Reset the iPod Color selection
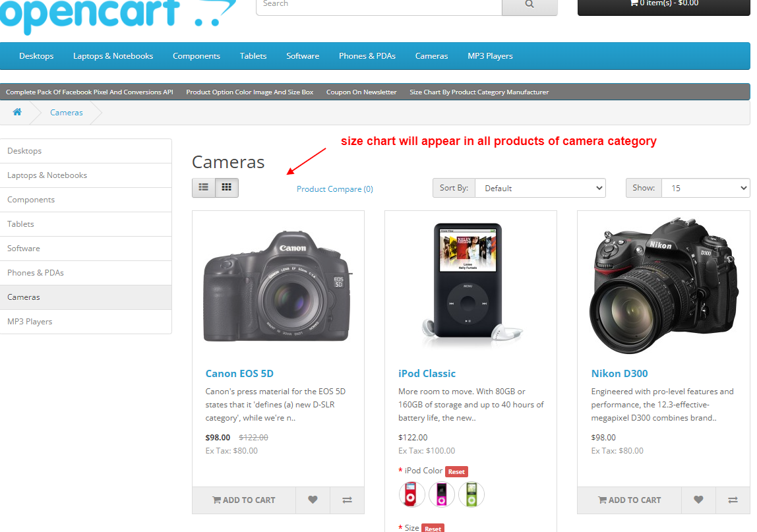 (456, 471)
